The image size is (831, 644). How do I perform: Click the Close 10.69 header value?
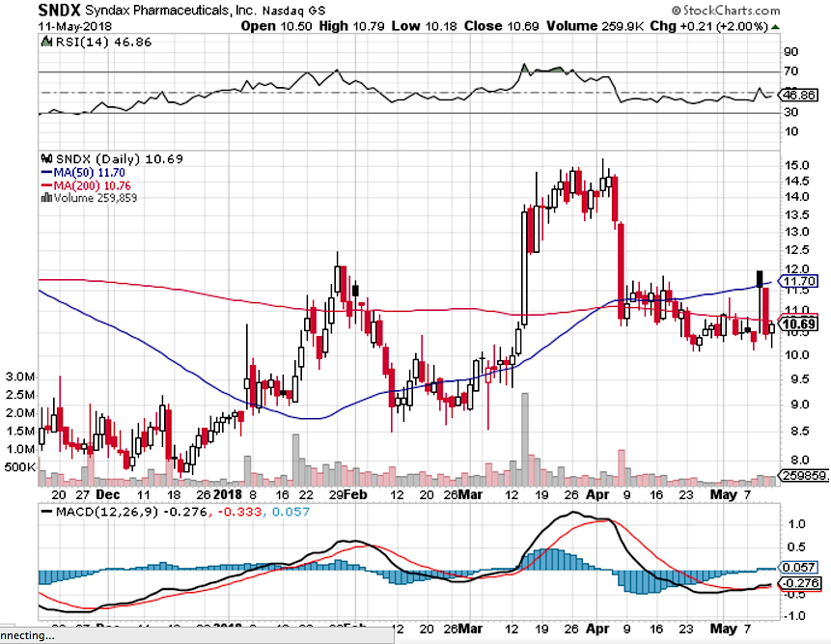point(501,26)
